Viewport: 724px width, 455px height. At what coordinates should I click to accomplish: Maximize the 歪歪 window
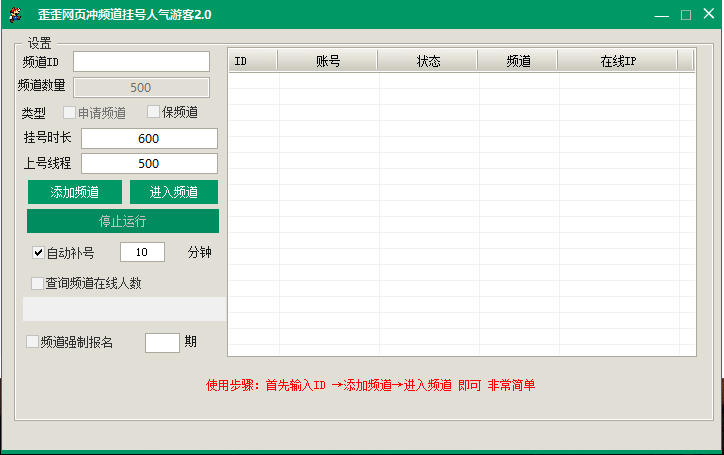click(686, 15)
